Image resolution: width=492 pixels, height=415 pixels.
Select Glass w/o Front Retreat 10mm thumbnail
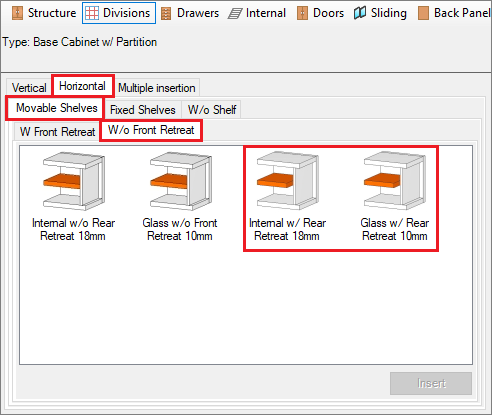[180, 197]
